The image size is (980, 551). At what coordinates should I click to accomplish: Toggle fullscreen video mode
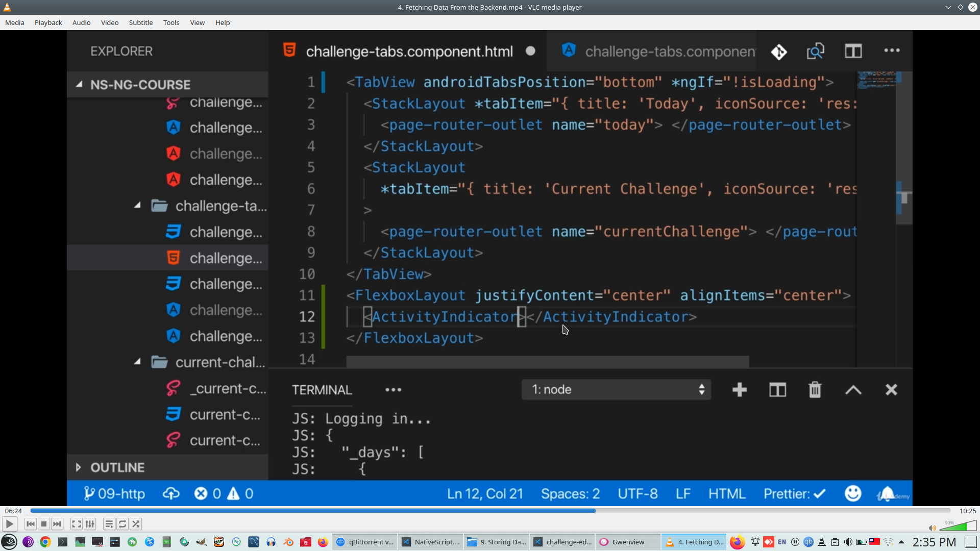coord(77,524)
